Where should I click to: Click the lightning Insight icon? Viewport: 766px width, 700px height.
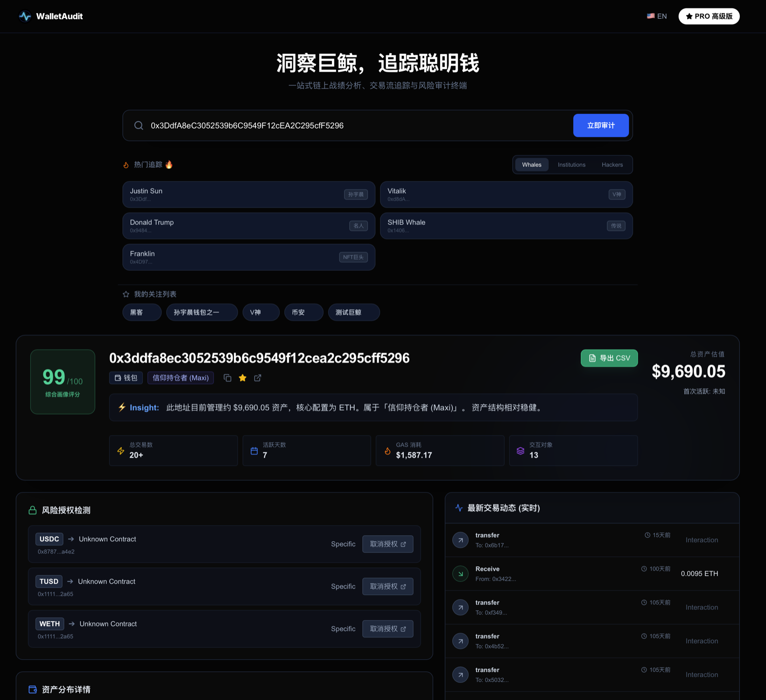point(122,407)
